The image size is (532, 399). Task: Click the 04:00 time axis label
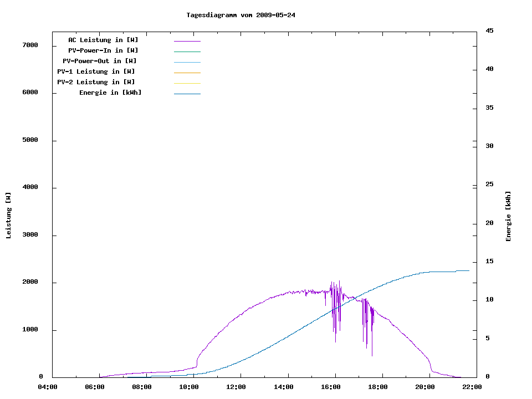point(47,387)
